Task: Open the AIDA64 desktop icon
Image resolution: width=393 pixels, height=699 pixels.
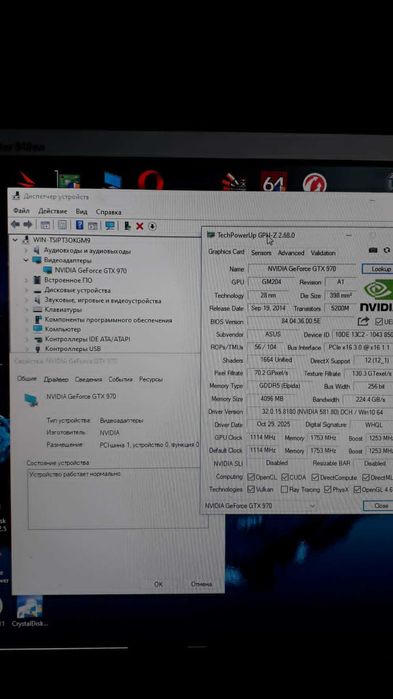Action: pyautogui.click(x=274, y=181)
